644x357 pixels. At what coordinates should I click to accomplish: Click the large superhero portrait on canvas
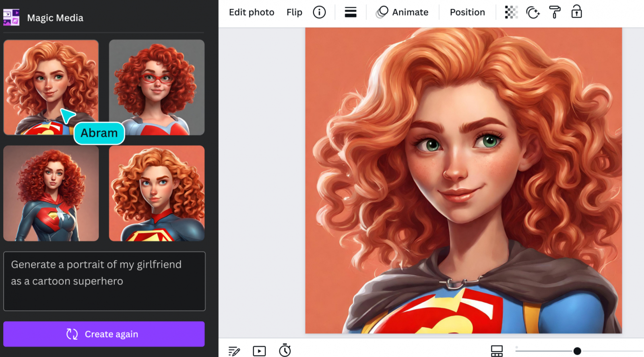tap(463, 181)
